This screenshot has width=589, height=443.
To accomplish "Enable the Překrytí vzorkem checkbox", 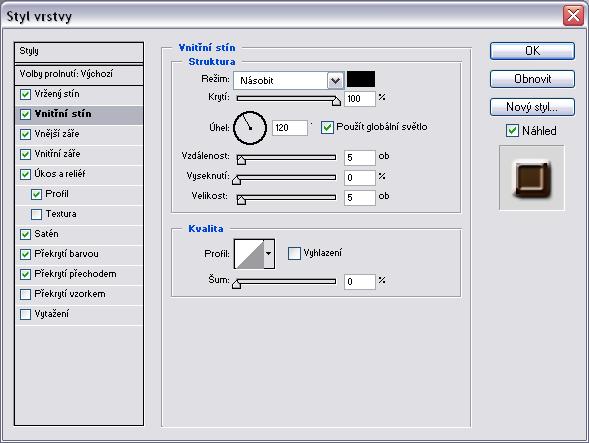I will tap(25, 294).
